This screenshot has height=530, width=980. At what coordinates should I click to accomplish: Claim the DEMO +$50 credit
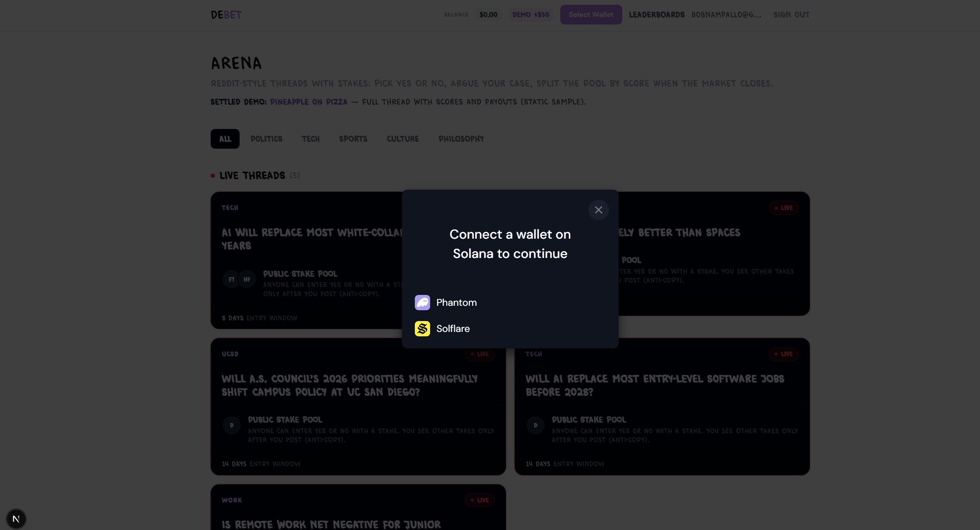530,15
